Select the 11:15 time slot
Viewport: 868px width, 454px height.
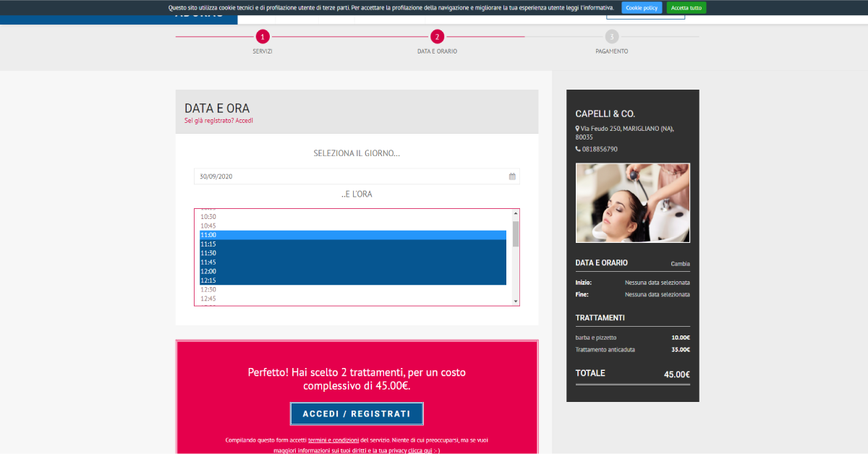pyautogui.click(x=353, y=244)
